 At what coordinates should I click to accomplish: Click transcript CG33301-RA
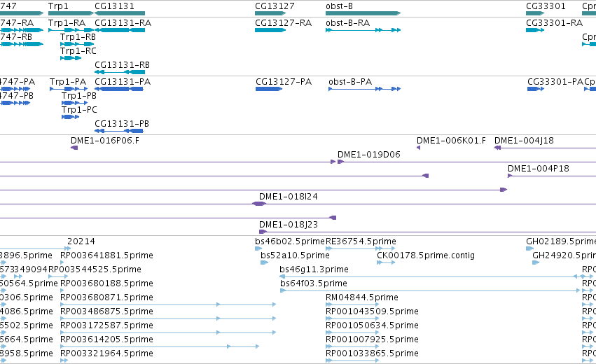tap(535, 30)
